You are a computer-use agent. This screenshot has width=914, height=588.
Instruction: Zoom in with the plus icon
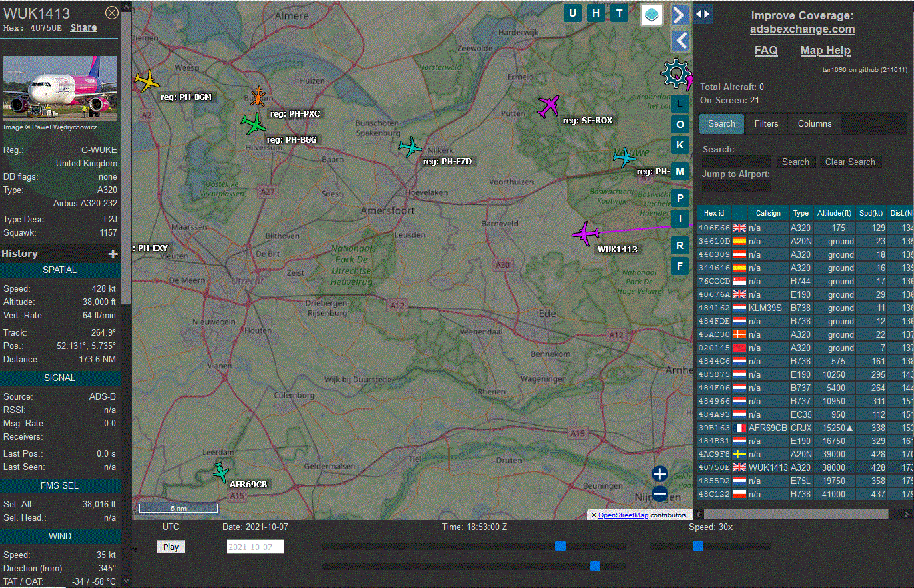660,474
